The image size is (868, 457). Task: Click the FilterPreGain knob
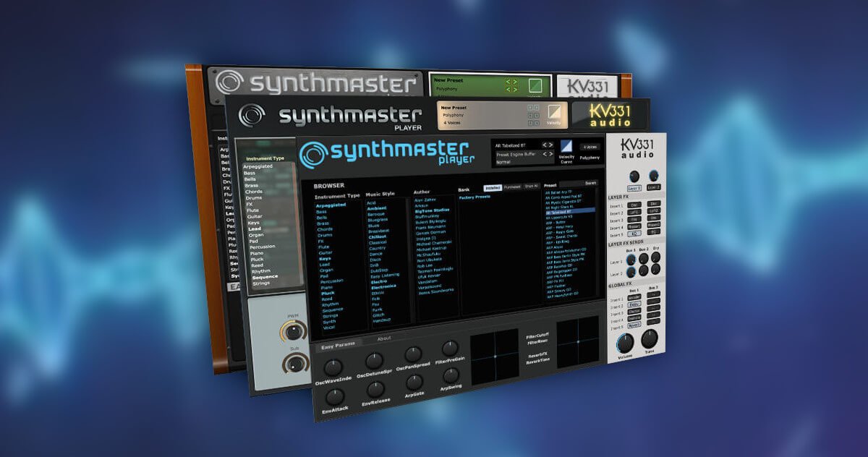click(x=450, y=349)
